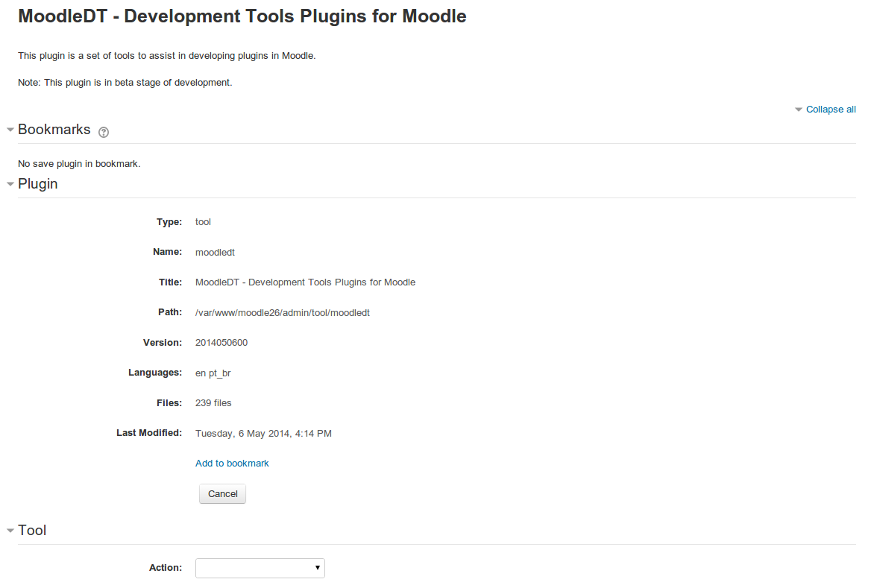The image size is (880, 588).
Task: Click the Cancel button
Action: [222, 494]
